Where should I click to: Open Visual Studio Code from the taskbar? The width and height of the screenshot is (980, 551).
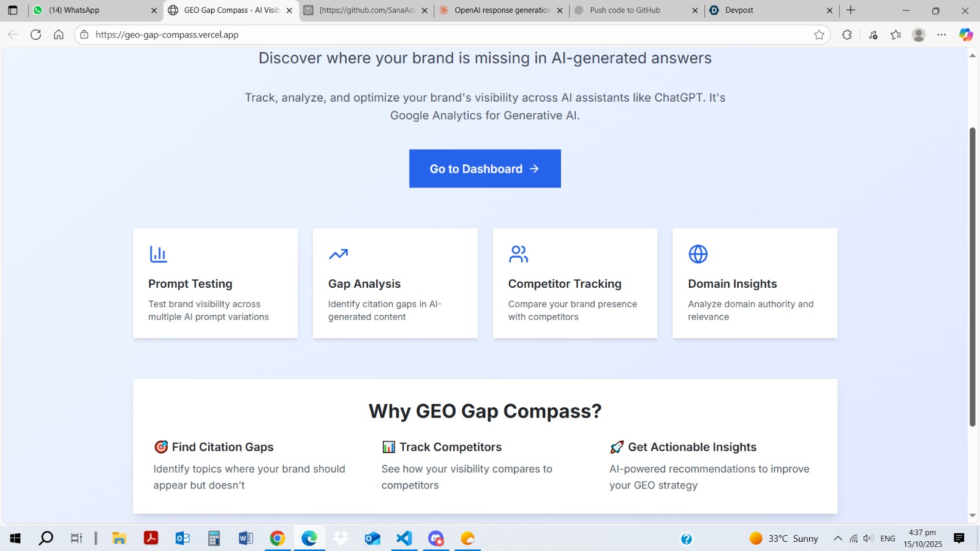click(404, 538)
